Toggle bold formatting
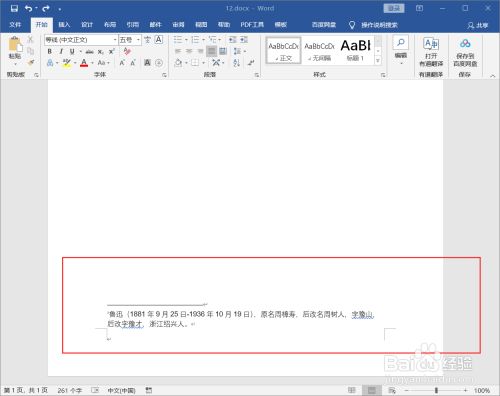Viewport: 500px width, 396px height. [49, 52]
